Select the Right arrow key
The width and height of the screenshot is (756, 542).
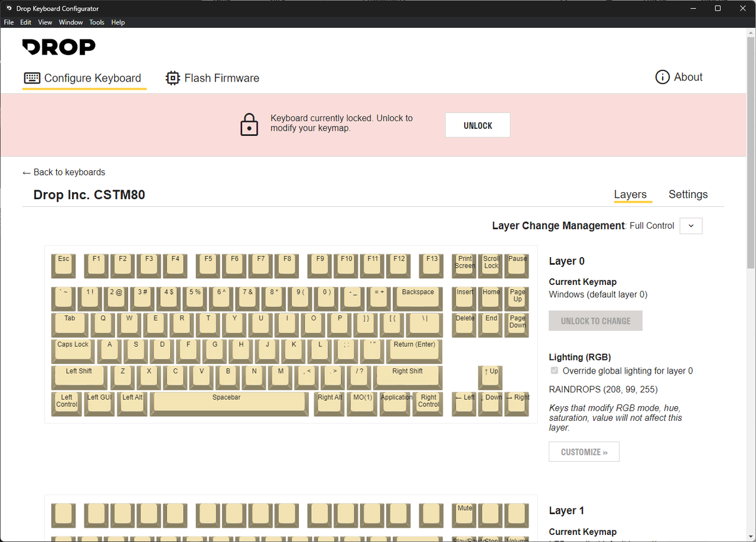click(x=517, y=404)
